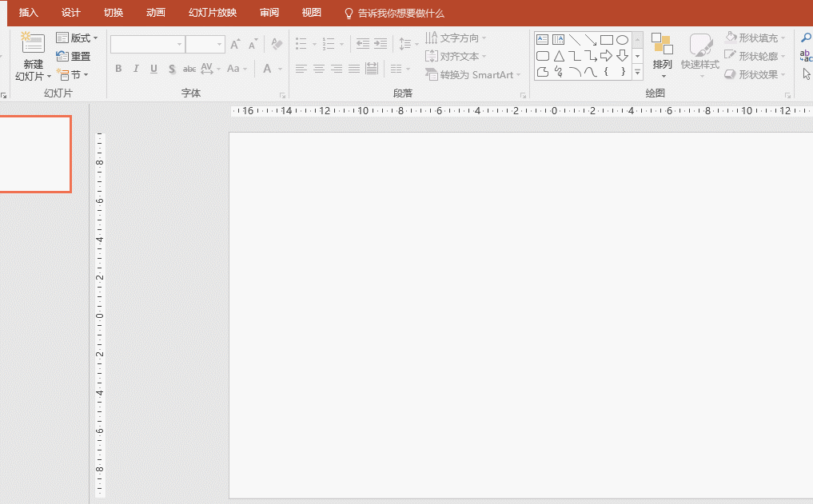
Task: Expand the font name combo box
Action: [x=180, y=44]
